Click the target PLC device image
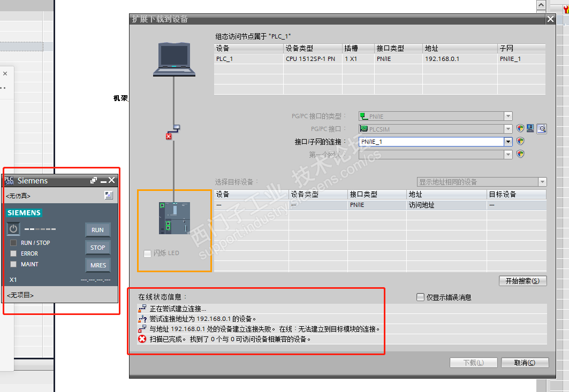Viewport: 569px width, 392px height. click(175, 218)
